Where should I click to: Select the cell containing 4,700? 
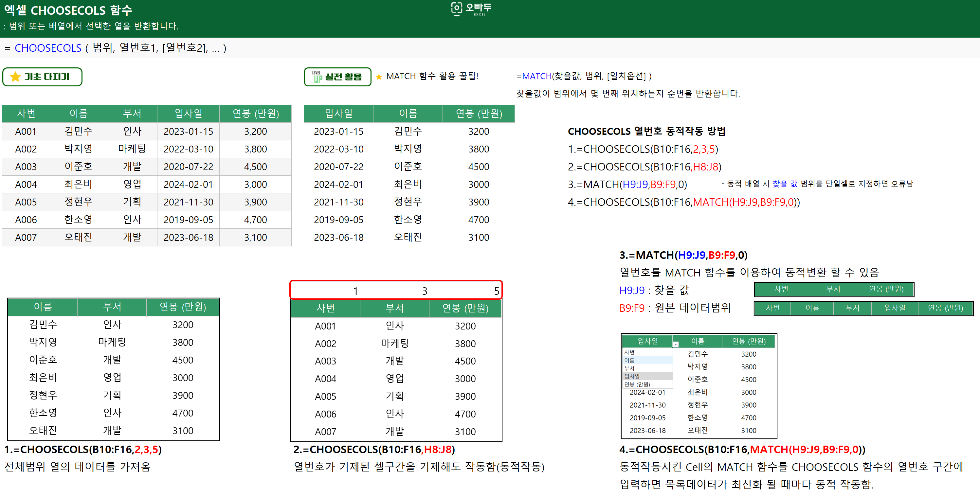(255, 220)
